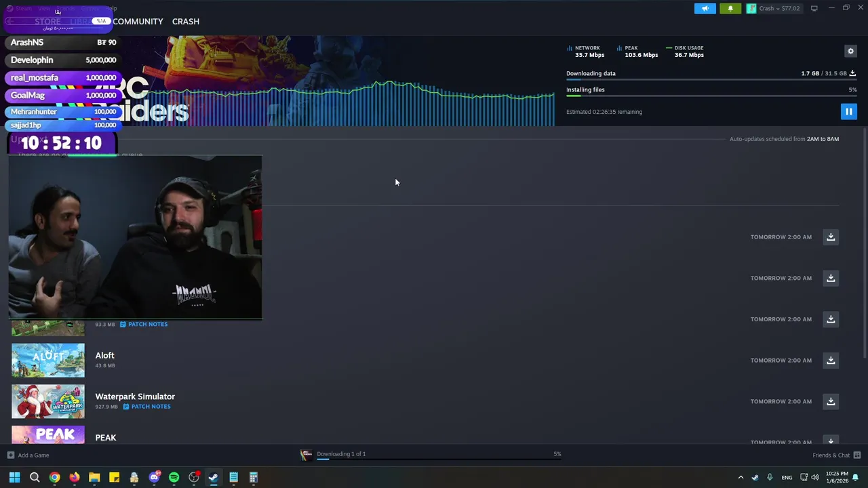This screenshot has height=488, width=868.
Task: Open Spotify from taskbar
Action: pyautogui.click(x=174, y=478)
